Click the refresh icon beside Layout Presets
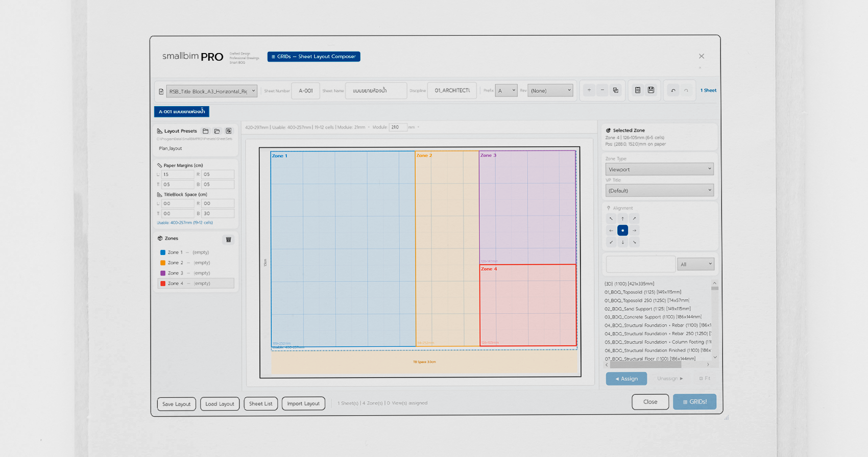Image resolution: width=868 pixels, height=457 pixels. [x=229, y=131]
